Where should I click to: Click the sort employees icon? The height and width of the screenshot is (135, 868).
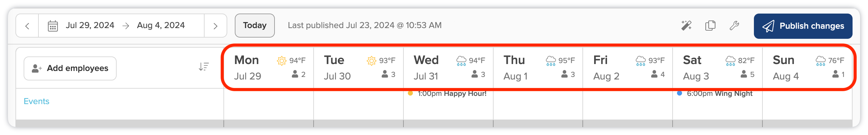[x=204, y=67]
